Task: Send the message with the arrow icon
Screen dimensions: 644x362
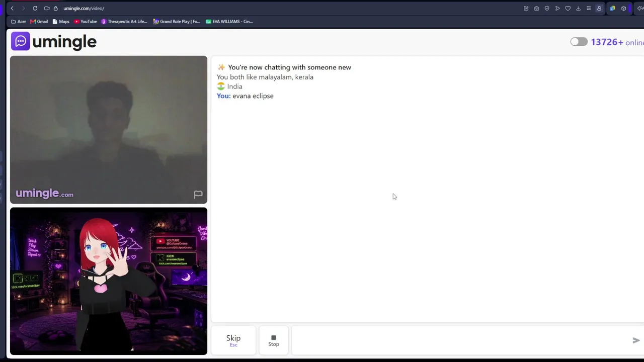Action: point(636,340)
